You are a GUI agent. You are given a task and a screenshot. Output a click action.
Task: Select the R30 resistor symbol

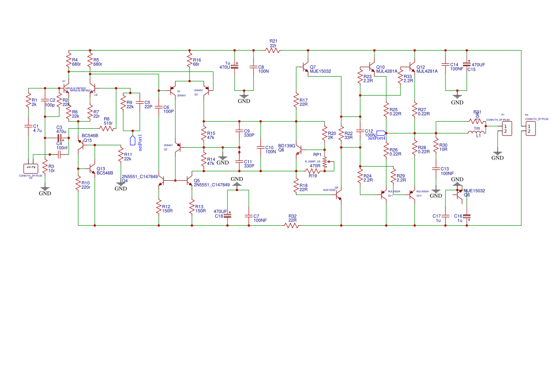pos(436,145)
